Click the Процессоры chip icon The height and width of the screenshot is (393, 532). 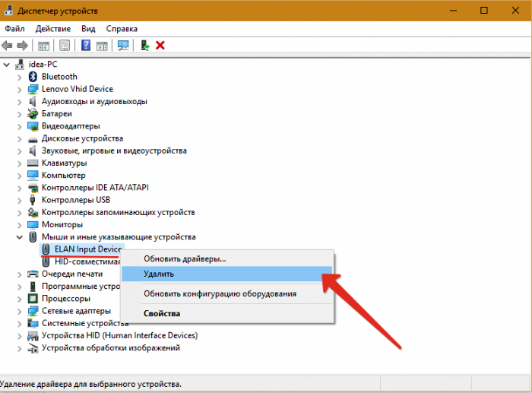33,299
